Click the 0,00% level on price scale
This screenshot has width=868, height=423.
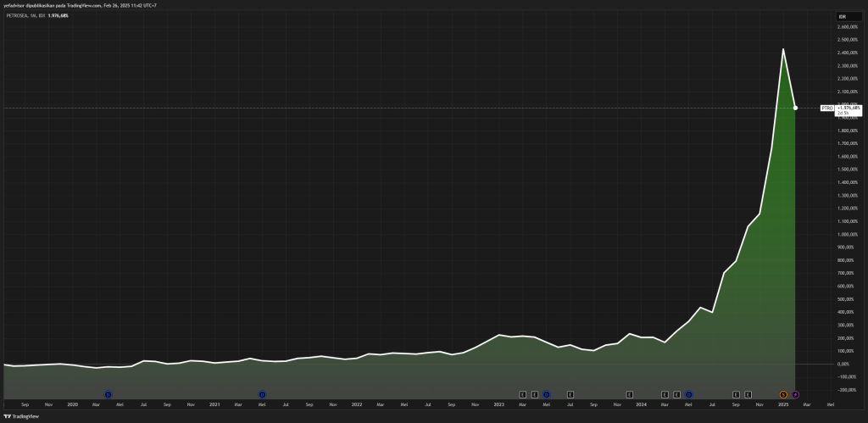click(844, 364)
